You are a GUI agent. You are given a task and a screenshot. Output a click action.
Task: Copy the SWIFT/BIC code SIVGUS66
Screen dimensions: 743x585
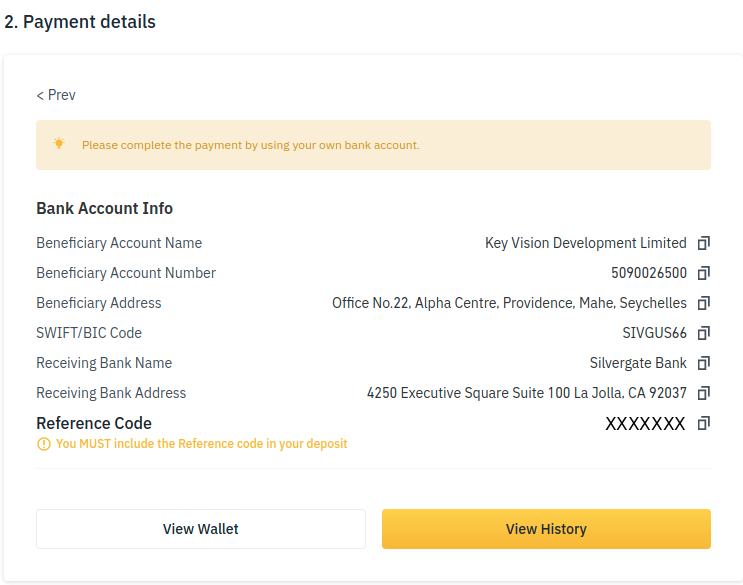click(x=704, y=333)
